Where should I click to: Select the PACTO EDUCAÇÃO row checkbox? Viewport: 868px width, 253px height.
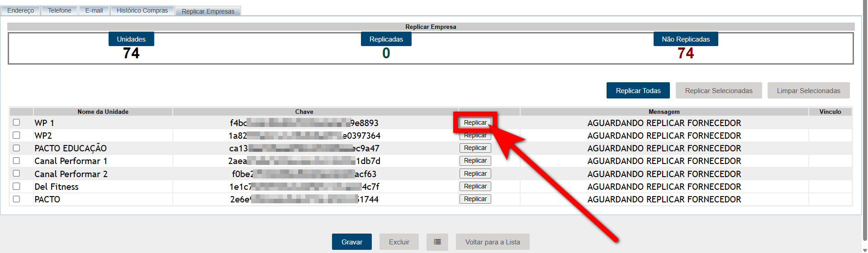(x=17, y=148)
